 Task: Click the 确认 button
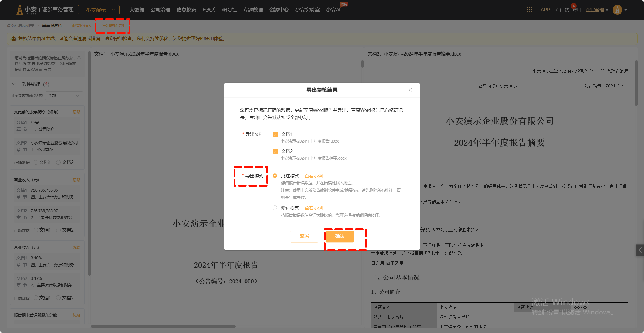tap(340, 236)
